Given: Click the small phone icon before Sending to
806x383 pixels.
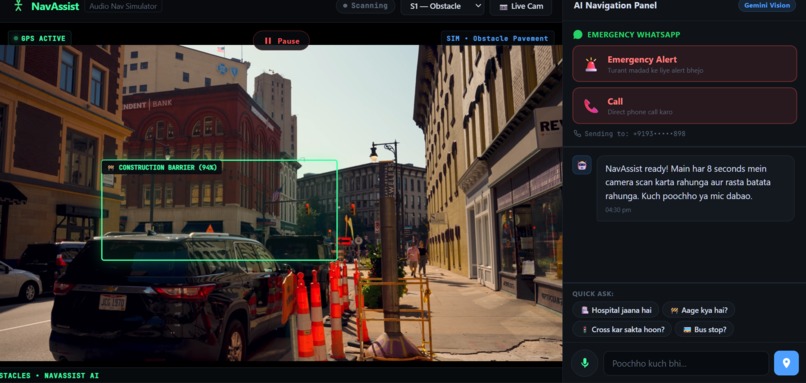Looking at the screenshot, I should coord(577,134).
